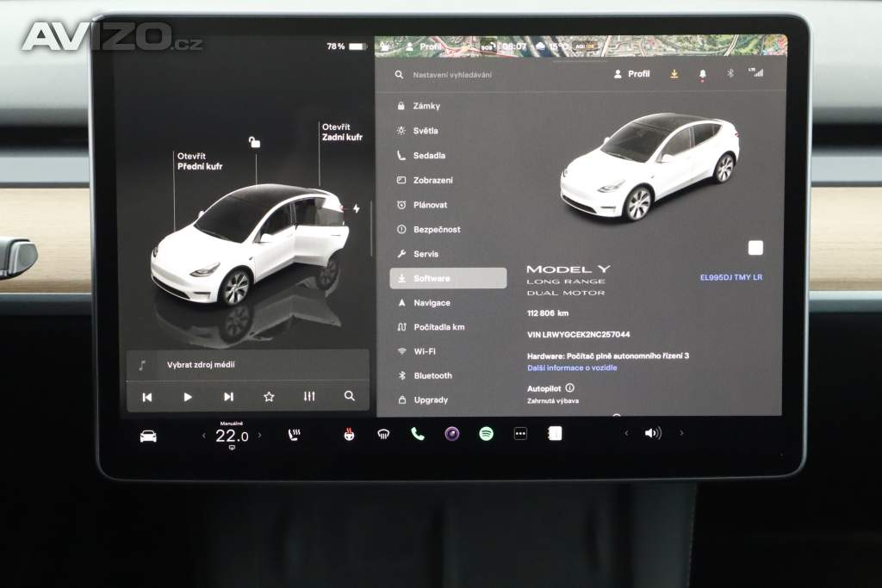
Task: Open the white notebook manual icon
Action: coord(555,433)
